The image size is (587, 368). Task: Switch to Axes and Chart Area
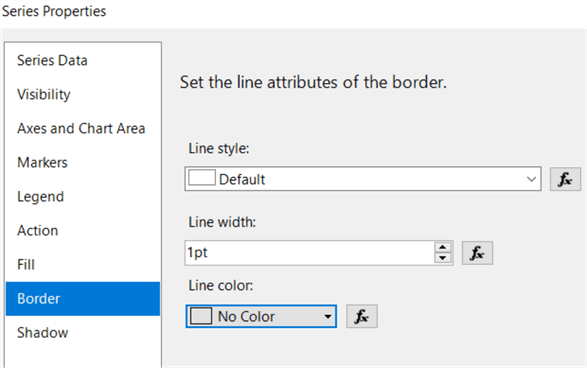81,128
